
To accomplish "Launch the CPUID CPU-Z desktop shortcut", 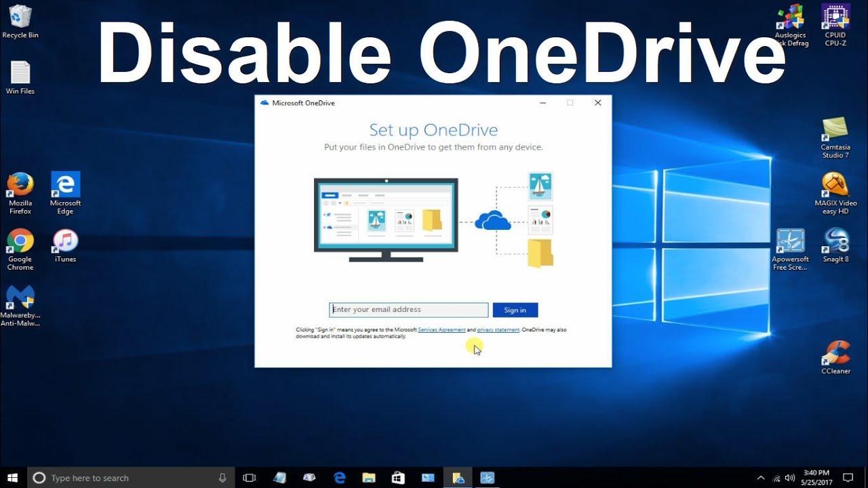I will (x=835, y=25).
